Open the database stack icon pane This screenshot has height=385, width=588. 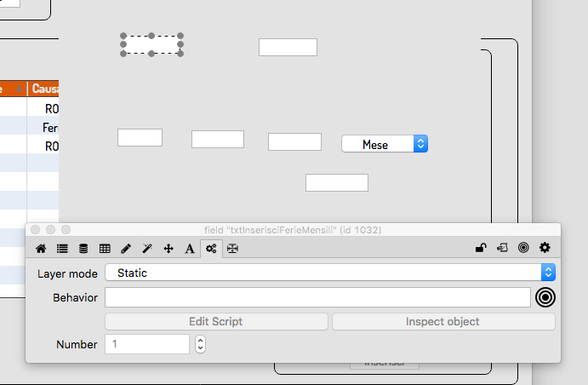pos(83,249)
